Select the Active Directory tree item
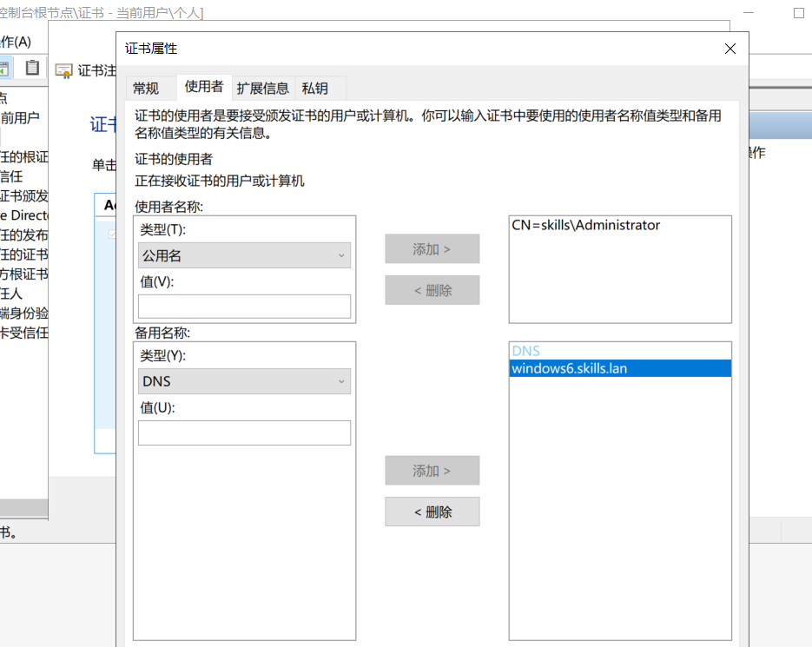 click(24, 215)
